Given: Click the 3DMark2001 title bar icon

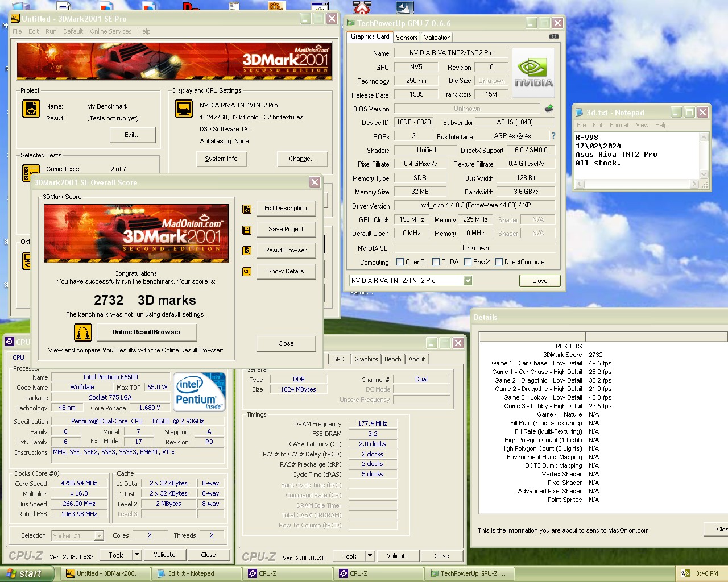Looking at the screenshot, I should click(15, 19).
